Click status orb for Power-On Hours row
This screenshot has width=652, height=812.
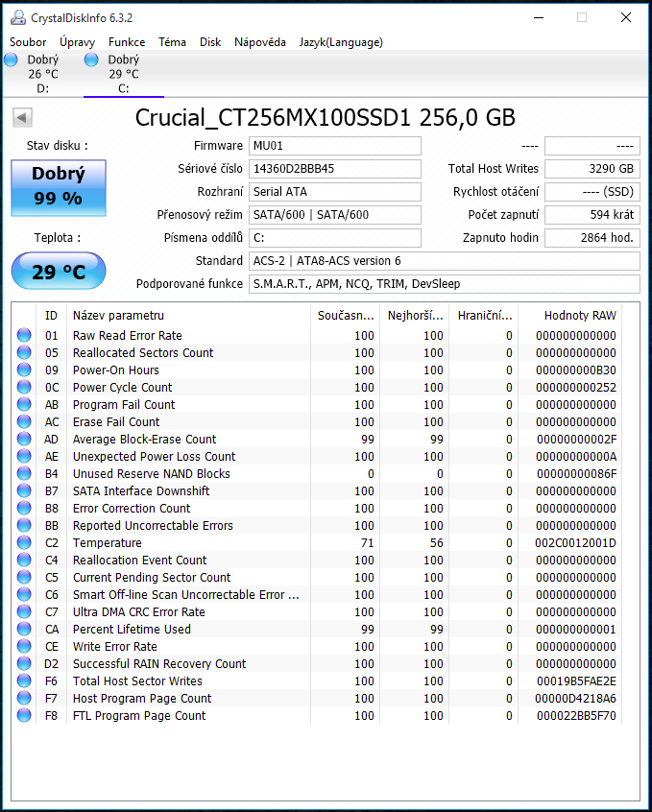tap(24, 370)
